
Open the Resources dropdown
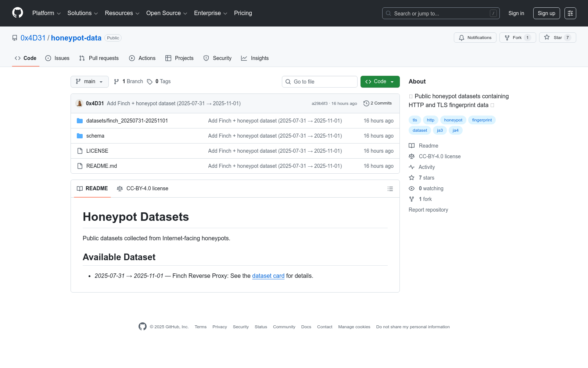point(122,13)
